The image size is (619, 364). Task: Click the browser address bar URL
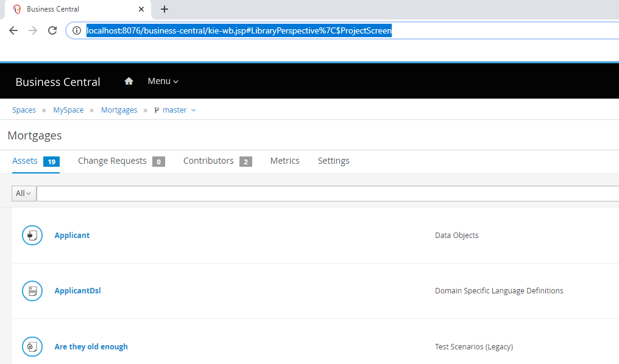click(x=239, y=30)
